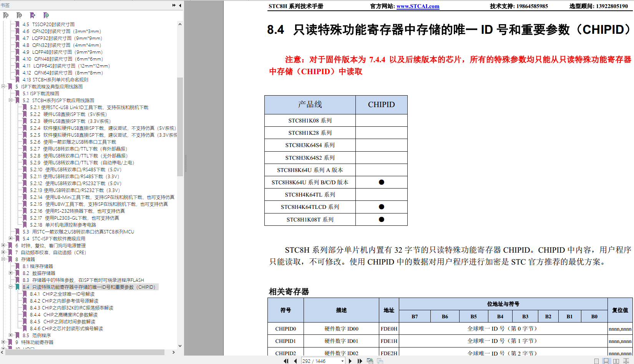The width and height of the screenshot is (634, 364).
Task: Click bookmark icon of 8.4.1 entry
Action: (x=25, y=294)
